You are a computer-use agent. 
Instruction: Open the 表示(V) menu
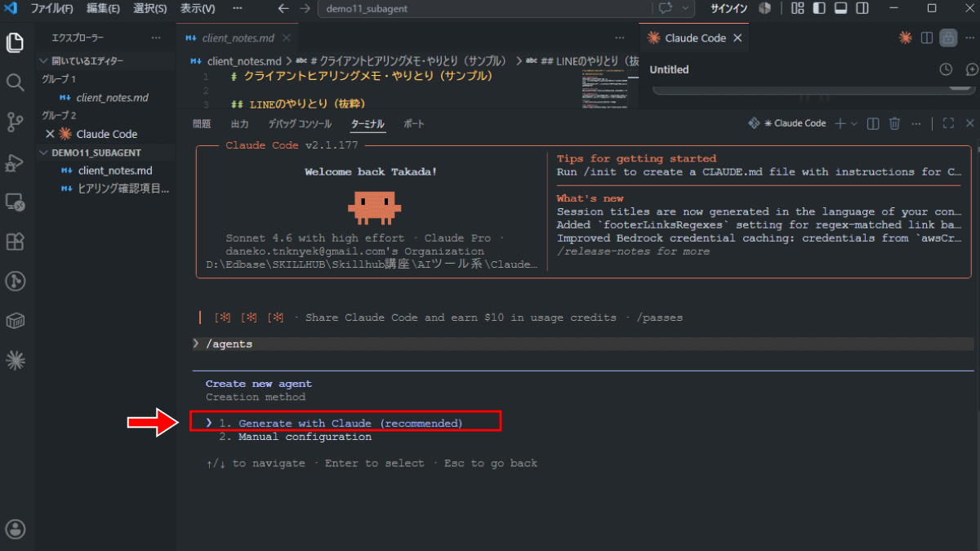pyautogui.click(x=197, y=8)
